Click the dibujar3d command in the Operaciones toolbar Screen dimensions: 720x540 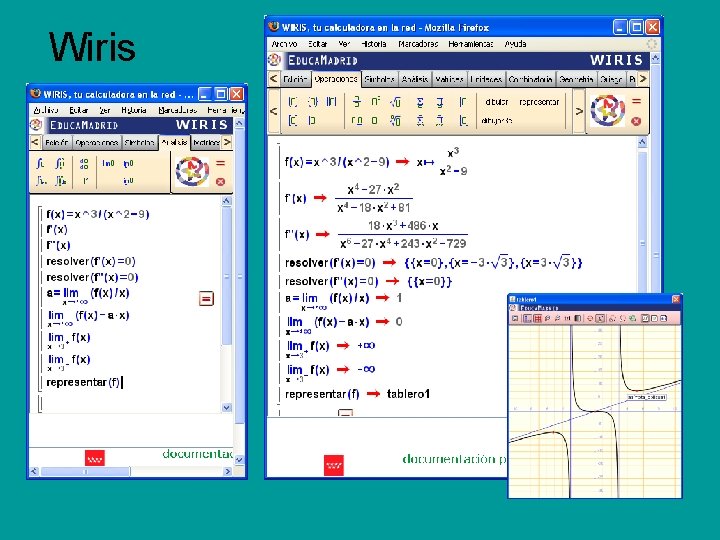(496, 121)
